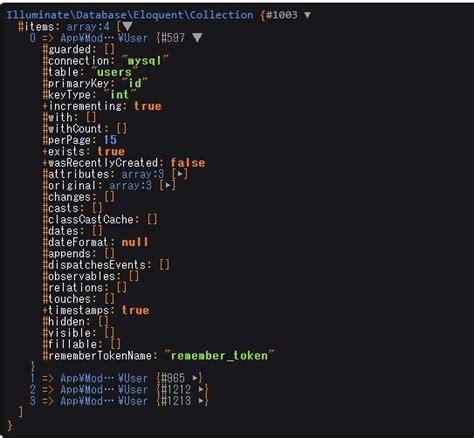The width and height of the screenshot is (474, 438).
Task: Collapse the Collection #1003 dump
Action: pyautogui.click(x=307, y=15)
